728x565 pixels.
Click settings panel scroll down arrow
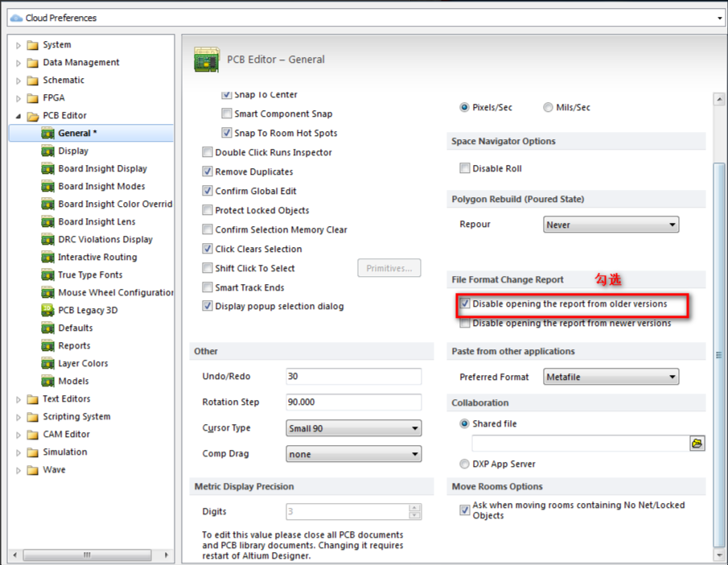click(718, 555)
